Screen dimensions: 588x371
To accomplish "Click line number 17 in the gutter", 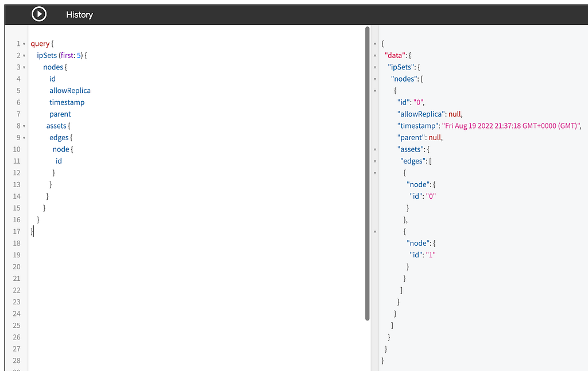I will pos(17,231).
